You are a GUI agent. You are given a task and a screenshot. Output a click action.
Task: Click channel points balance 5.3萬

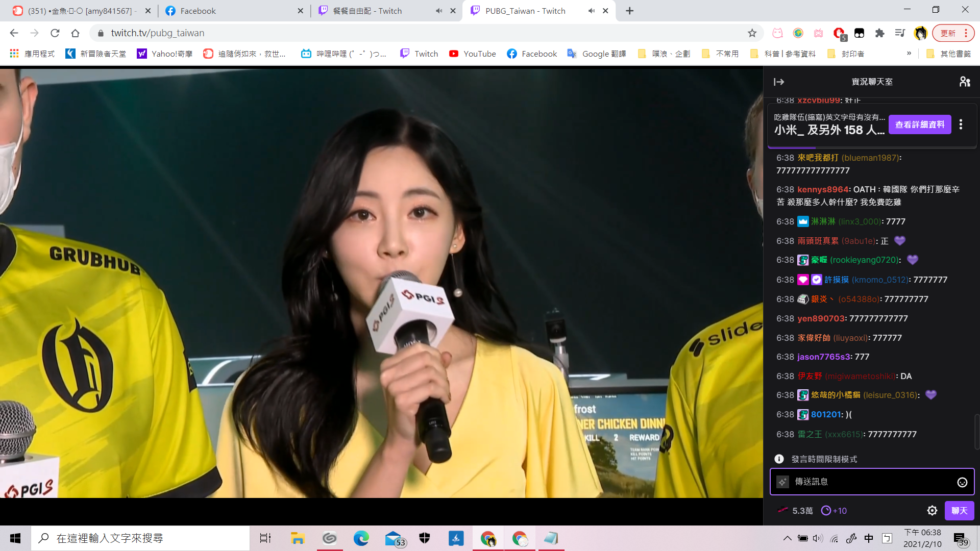(x=795, y=511)
